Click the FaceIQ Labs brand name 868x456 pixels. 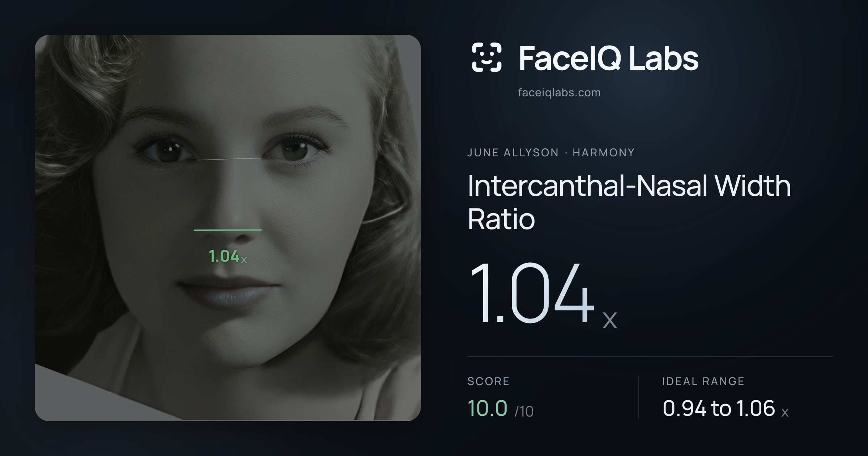[x=608, y=58]
